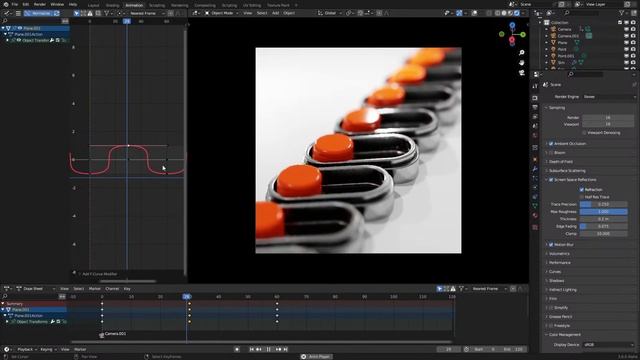Open the Dope Sheet Channel menu
The image size is (640, 360).
[112, 289]
